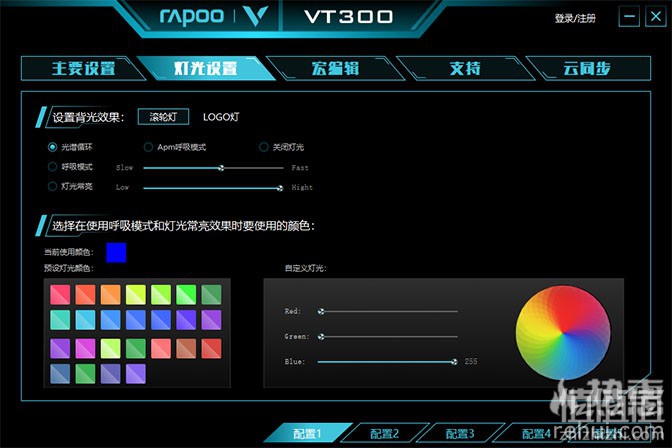Click the 滚轮灯 scroll wheel light button
The width and height of the screenshot is (672, 448).
point(163,117)
